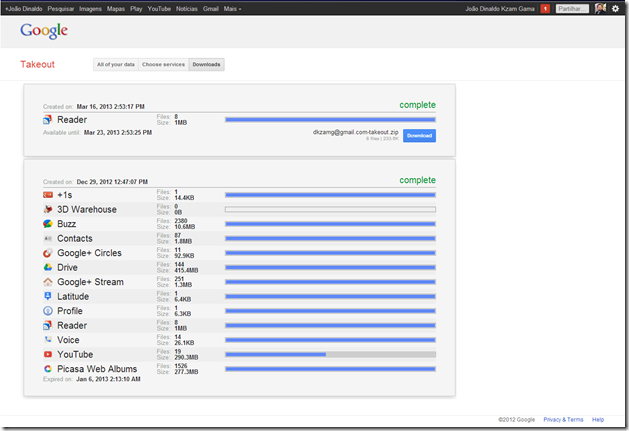The width and height of the screenshot is (629, 431).
Task: Open Gmail in the top navigation bar
Action: click(211, 8)
